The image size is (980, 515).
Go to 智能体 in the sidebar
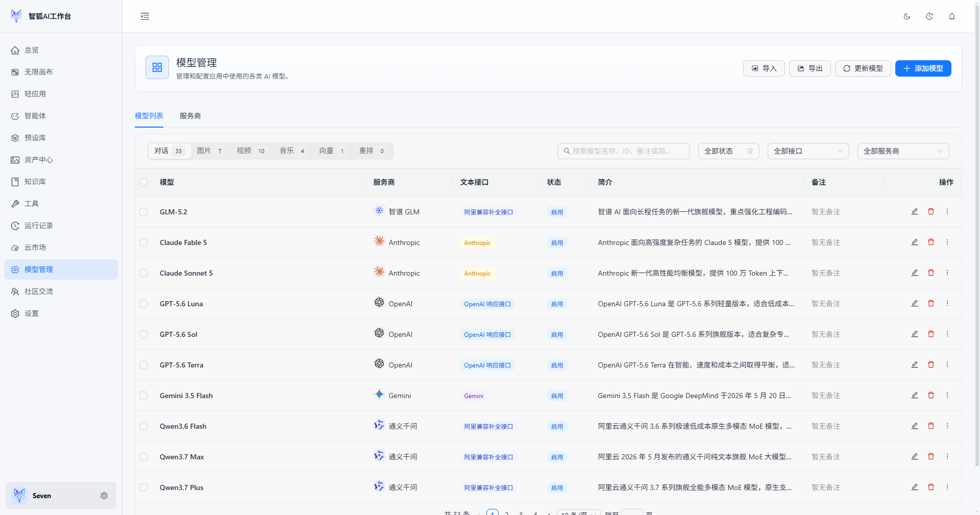click(x=61, y=116)
